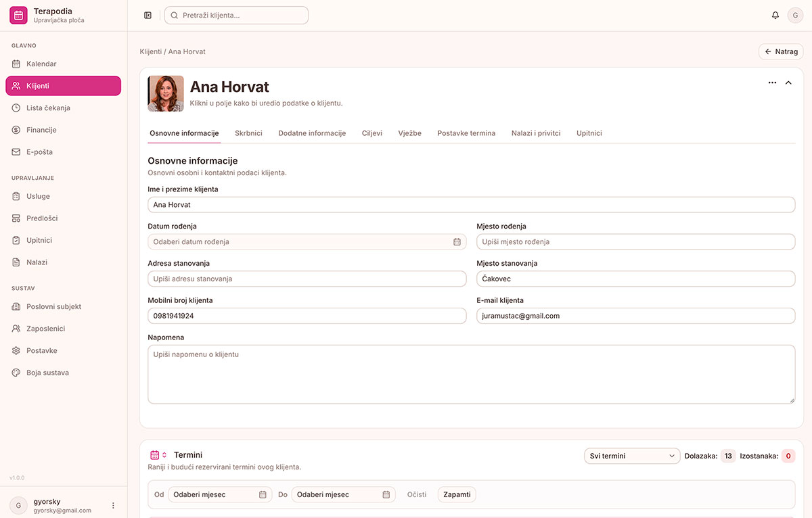
Task: Open Financije in sidebar
Action: click(64, 130)
